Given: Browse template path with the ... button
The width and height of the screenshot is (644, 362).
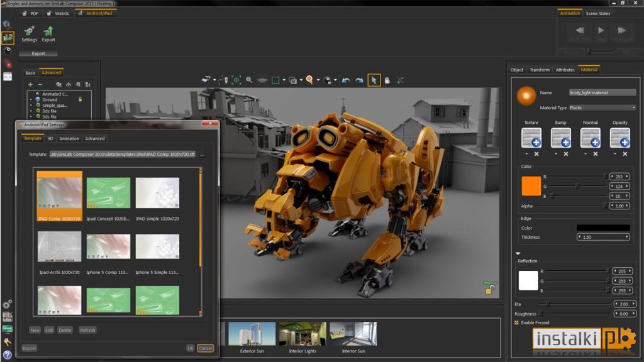Looking at the screenshot, I should pos(202,155).
